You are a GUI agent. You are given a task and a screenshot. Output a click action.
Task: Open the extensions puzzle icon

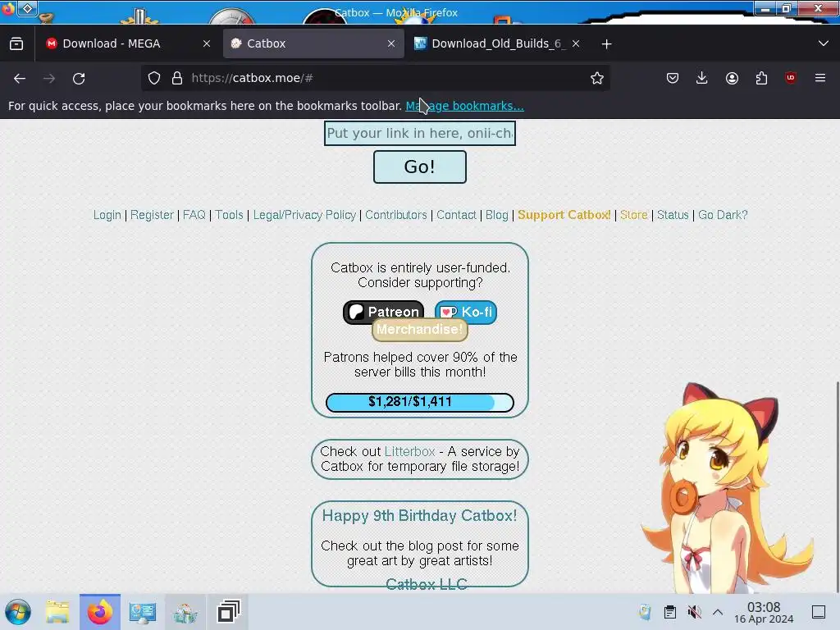click(761, 78)
